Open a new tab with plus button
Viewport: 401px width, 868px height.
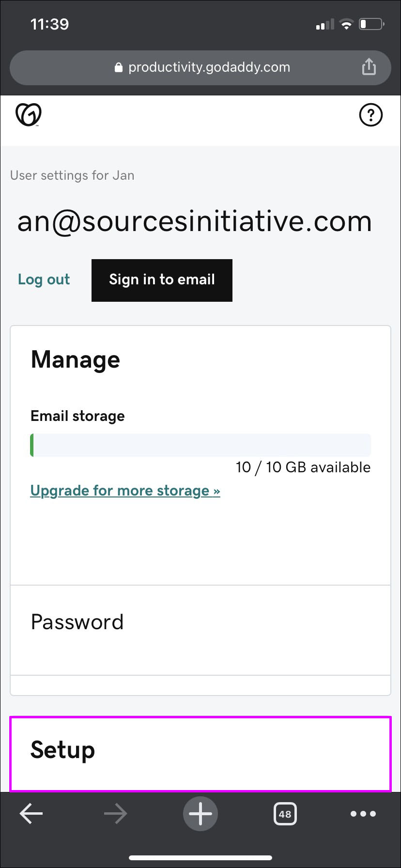pos(200,814)
